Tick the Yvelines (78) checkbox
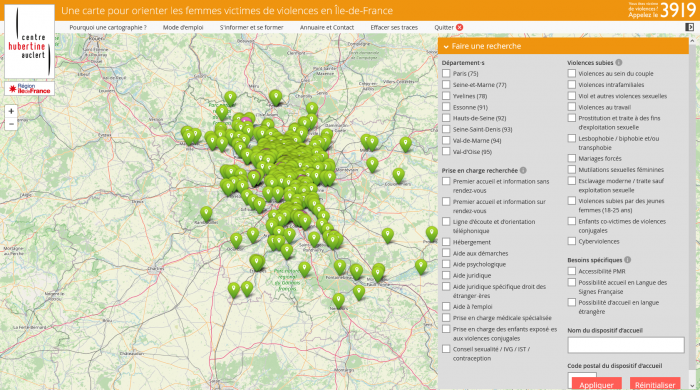Screen dimensions: 700x390 coord(446,95)
